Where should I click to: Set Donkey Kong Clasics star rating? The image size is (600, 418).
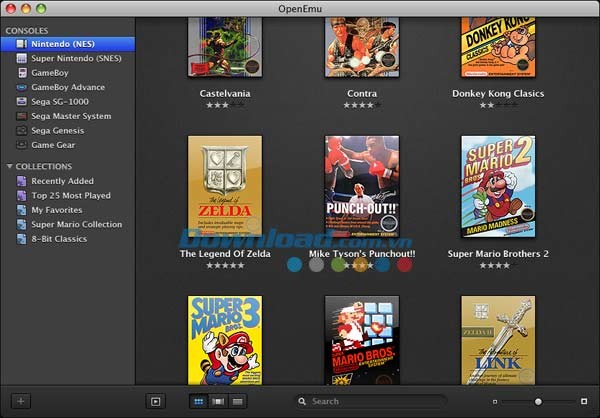click(x=498, y=105)
